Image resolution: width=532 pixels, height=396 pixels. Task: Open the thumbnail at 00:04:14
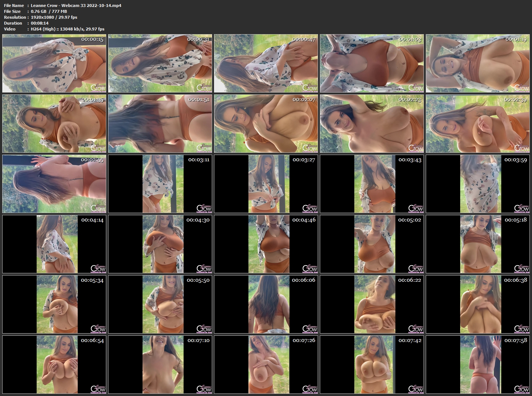coord(54,244)
